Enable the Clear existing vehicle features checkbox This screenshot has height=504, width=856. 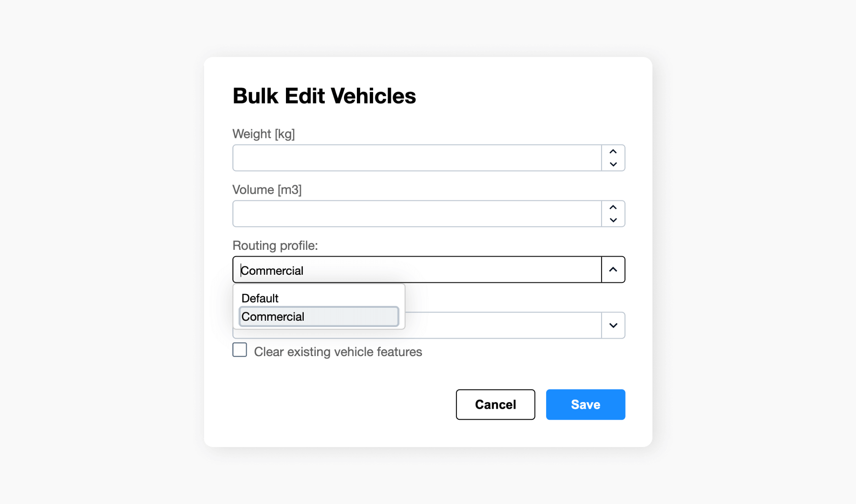click(240, 350)
